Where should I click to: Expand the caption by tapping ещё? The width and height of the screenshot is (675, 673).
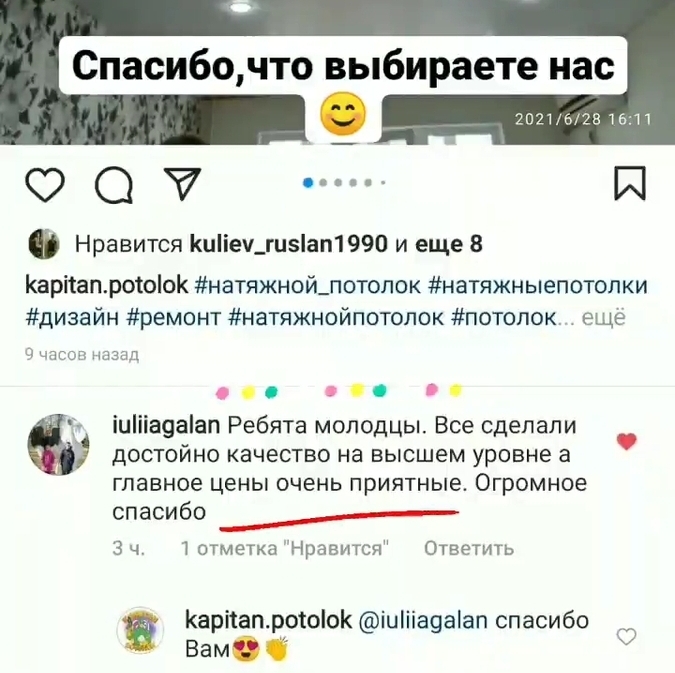(603, 318)
